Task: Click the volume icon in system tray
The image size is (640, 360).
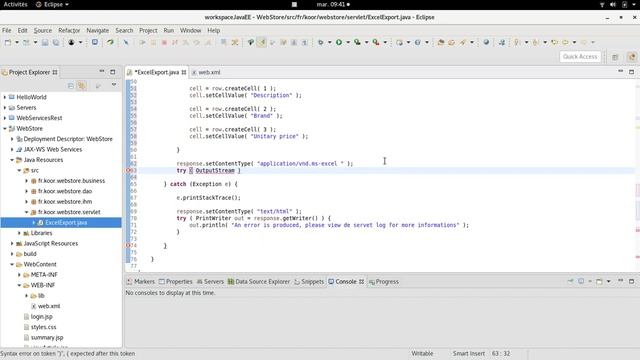Action: click(x=613, y=4)
